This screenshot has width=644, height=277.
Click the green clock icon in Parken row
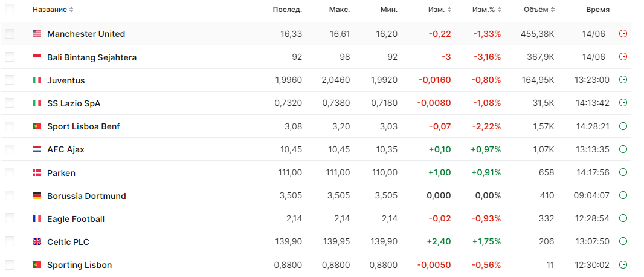coord(623,172)
